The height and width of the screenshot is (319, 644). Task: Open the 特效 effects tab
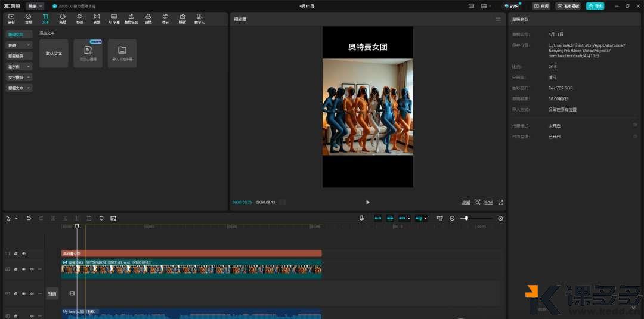[x=80, y=18]
